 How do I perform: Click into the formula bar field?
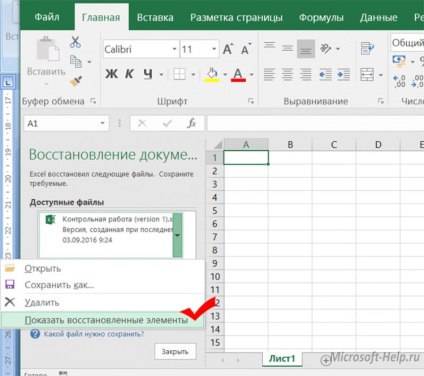point(315,123)
